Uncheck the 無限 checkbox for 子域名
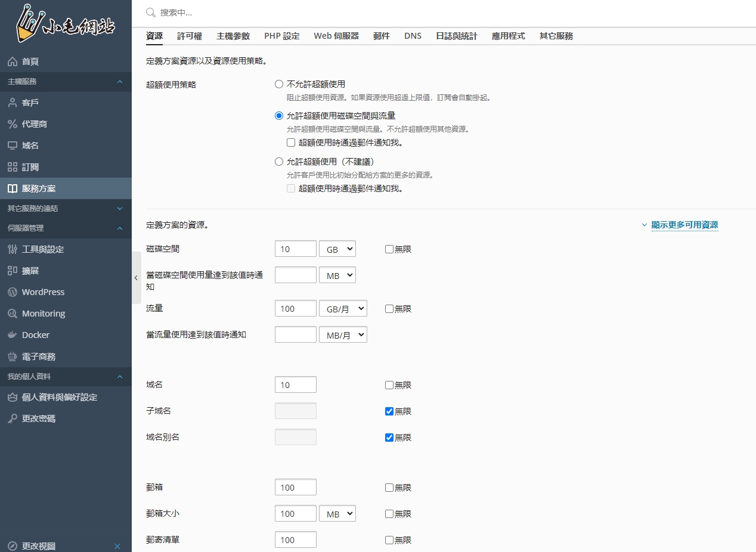Screen dimensions: 756x552 coord(389,411)
